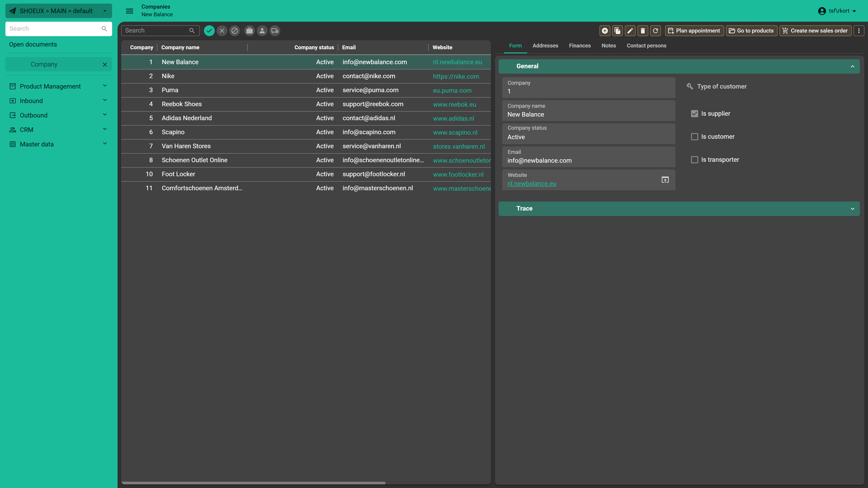Switch to the Form tab
868x488 pixels.
click(x=515, y=45)
